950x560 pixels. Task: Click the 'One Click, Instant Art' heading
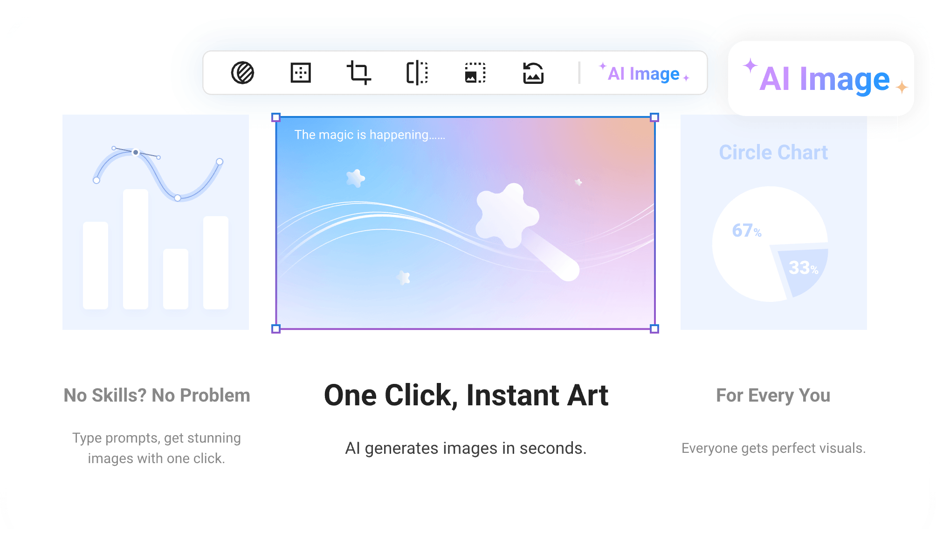(x=466, y=396)
